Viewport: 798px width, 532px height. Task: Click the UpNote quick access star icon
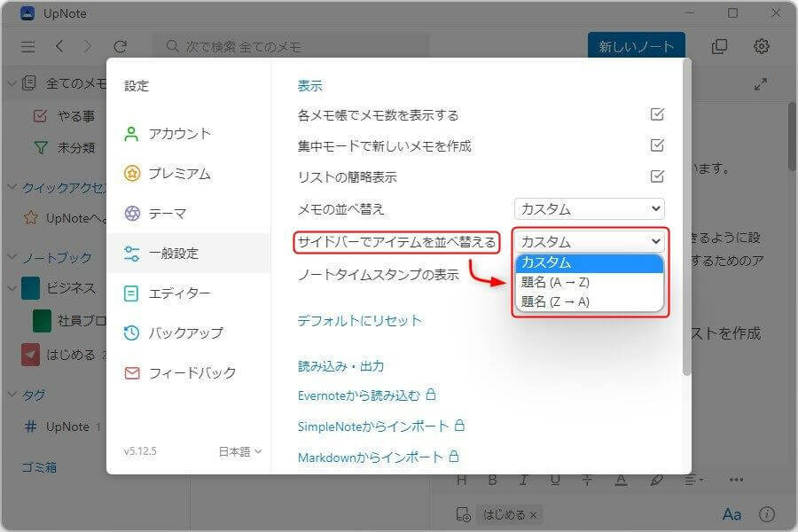30,218
